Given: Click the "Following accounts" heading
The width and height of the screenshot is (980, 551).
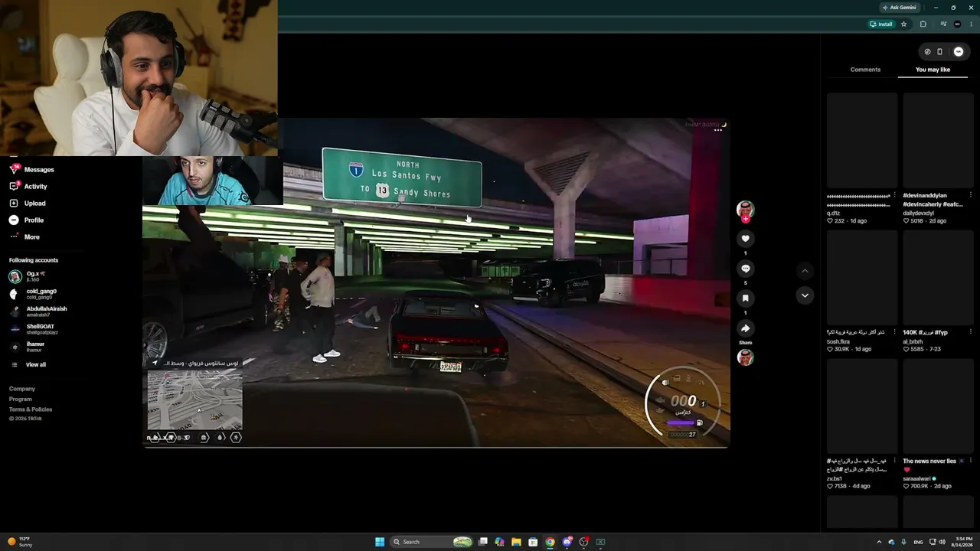Looking at the screenshot, I should tap(34, 260).
